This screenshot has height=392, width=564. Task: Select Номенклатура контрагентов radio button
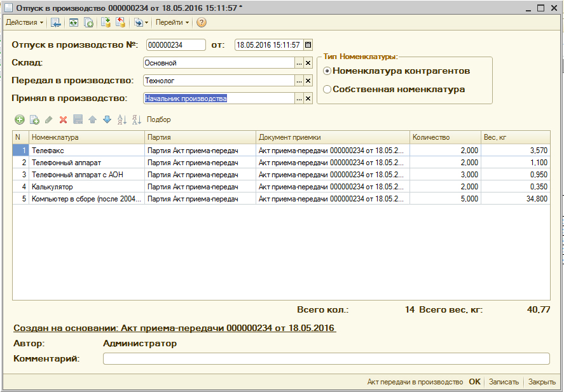[x=327, y=71]
